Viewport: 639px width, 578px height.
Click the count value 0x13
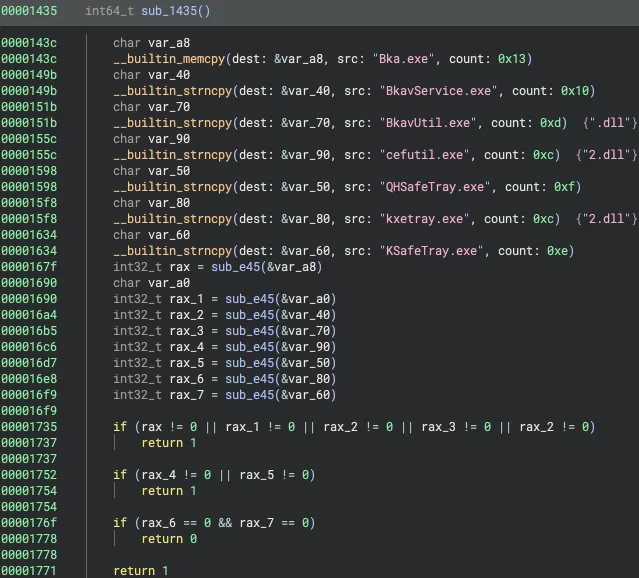[x=512, y=59]
